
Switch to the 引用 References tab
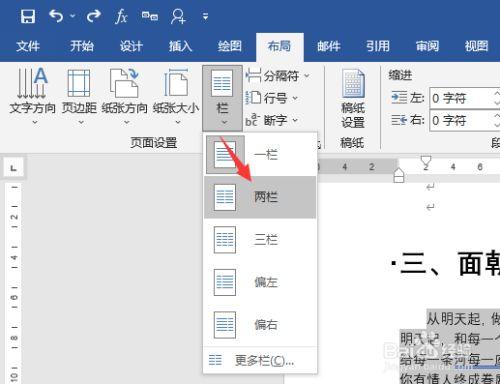click(x=378, y=46)
